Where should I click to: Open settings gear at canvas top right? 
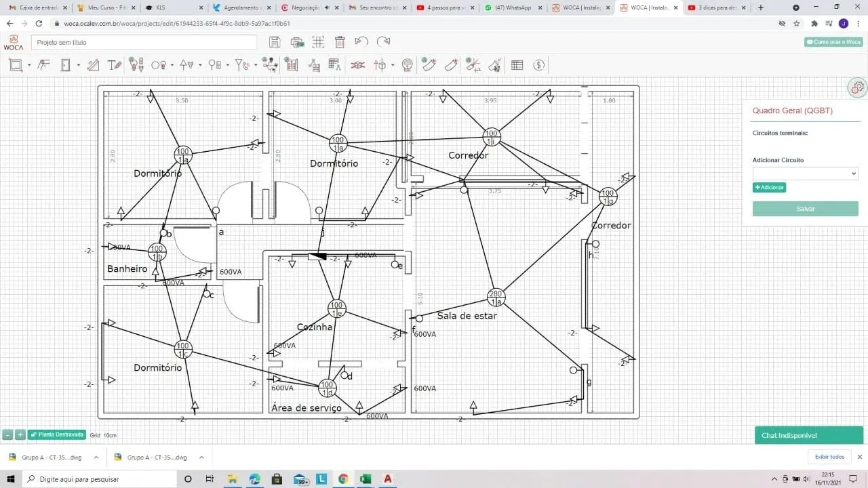(x=857, y=87)
